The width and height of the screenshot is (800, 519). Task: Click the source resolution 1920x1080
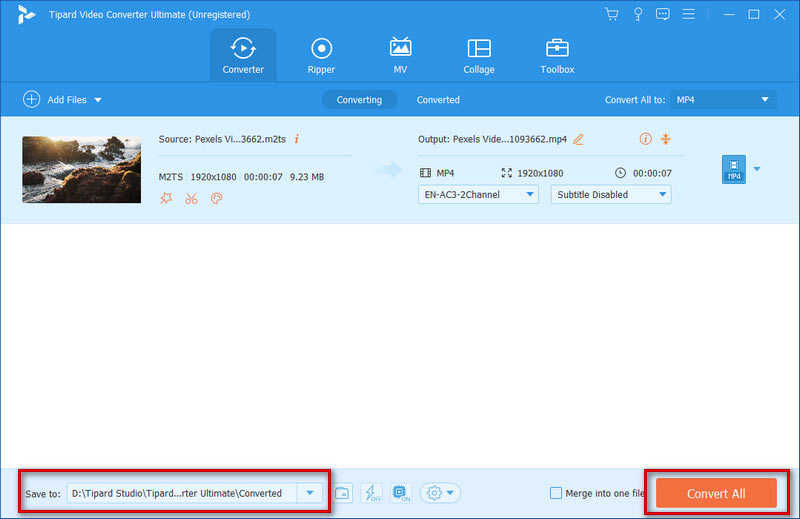[213, 177]
